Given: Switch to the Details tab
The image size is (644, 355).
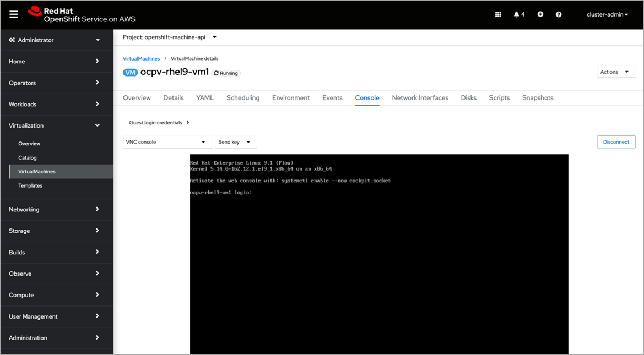Looking at the screenshot, I should (x=174, y=97).
